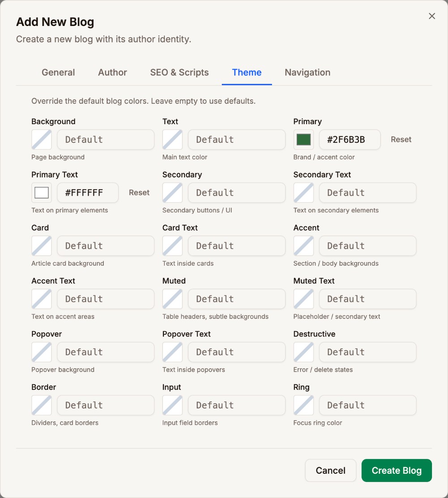Cancel the new blog dialog
Screen dimensions: 448x498
click(331, 470)
